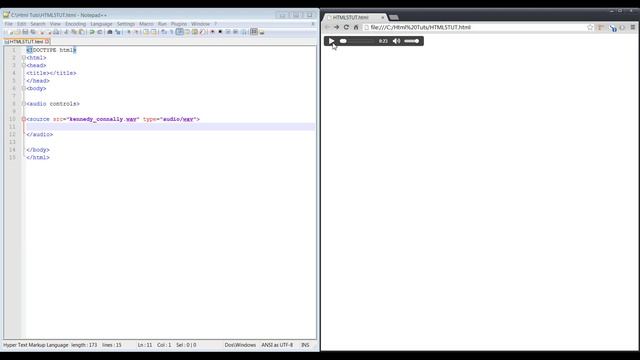Image resolution: width=640 pixels, height=360 pixels.
Task: Collapse the source tag fold marker
Action: (24, 119)
